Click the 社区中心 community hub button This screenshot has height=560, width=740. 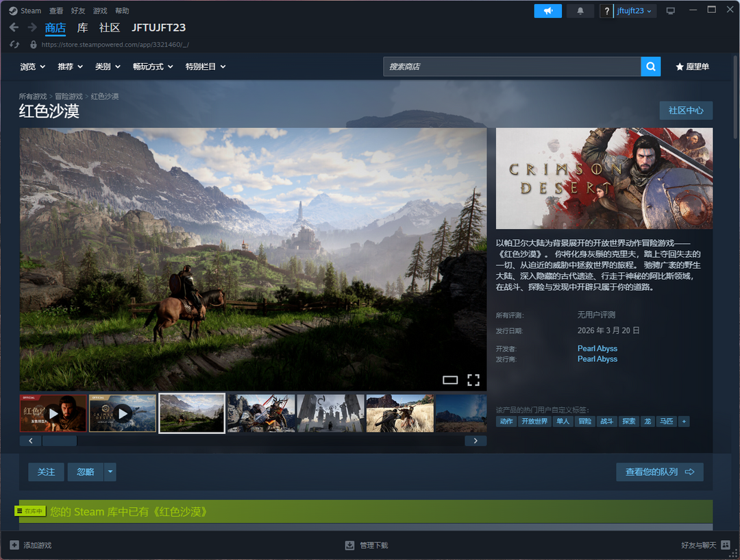(686, 110)
